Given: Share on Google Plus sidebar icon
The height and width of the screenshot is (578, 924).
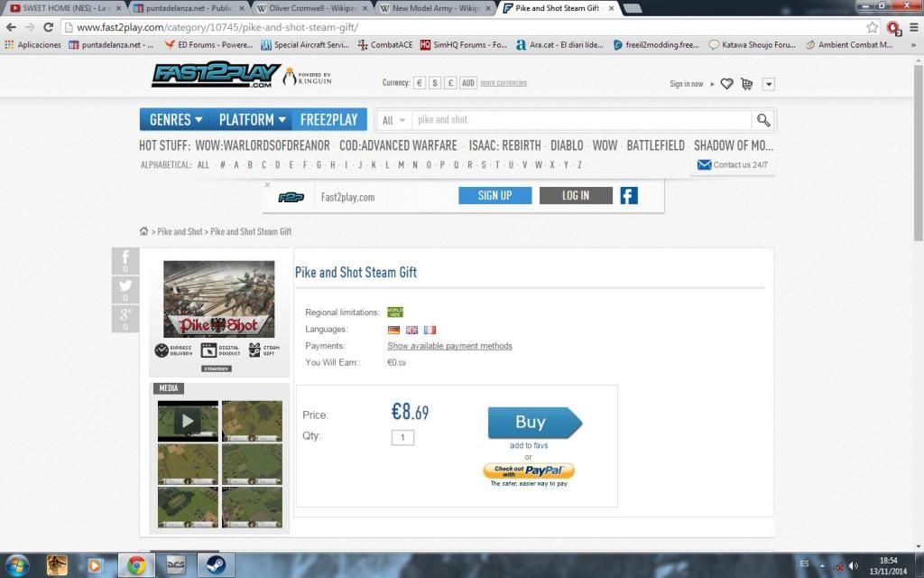Looking at the screenshot, I should pos(125,318).
